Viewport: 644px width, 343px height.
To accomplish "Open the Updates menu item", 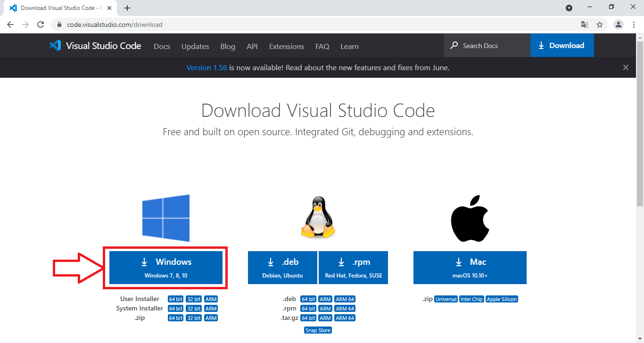I will coord(195,46).
